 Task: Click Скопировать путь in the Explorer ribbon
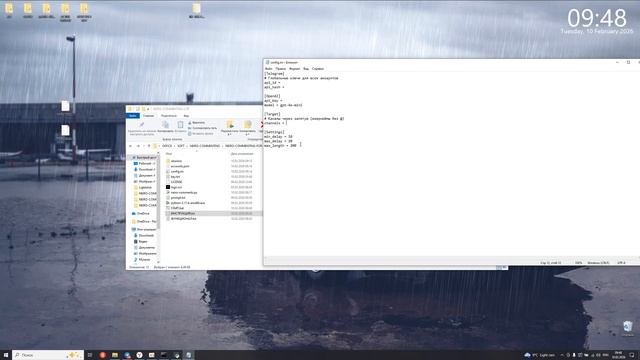[202, 128]
